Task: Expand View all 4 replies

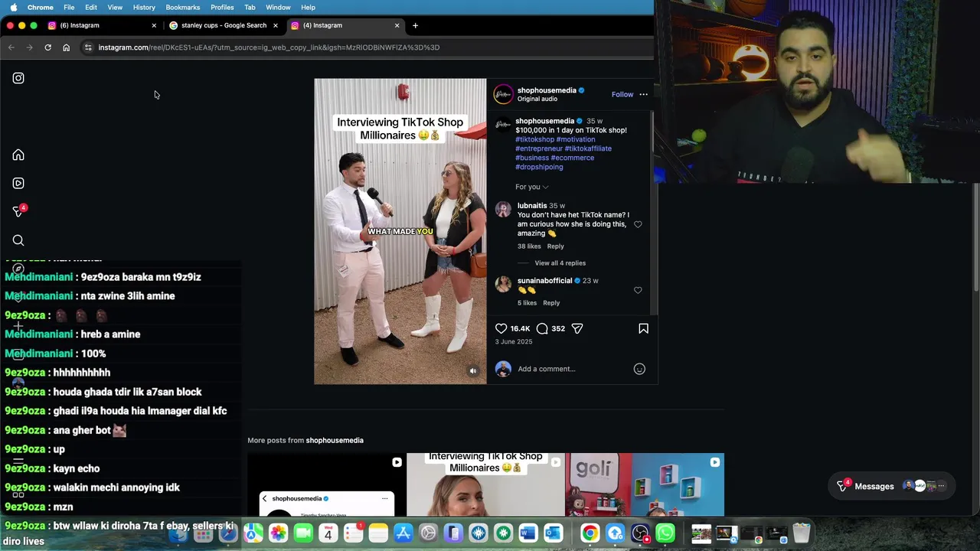Action: pos(560,263)
